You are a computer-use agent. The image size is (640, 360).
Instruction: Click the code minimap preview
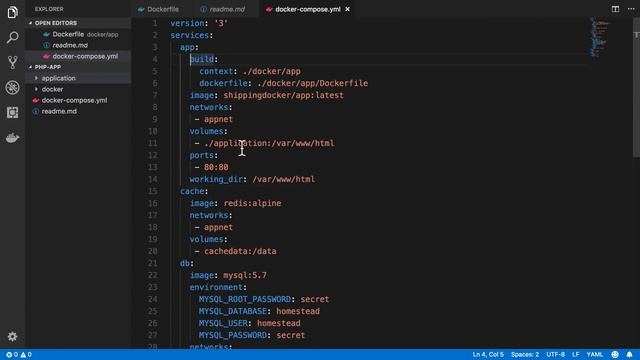[x=599, y=38]
